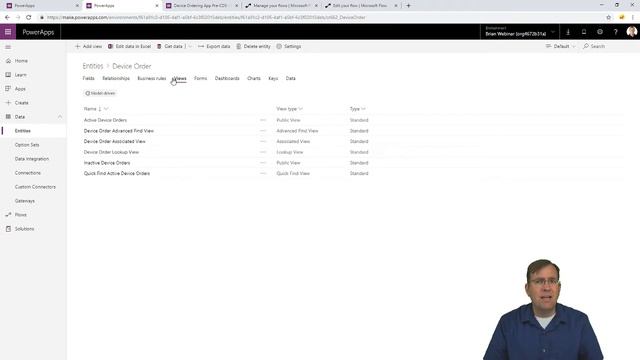Click Edit data in Excel
The image size is (640, 360).
tap(129, 47)
